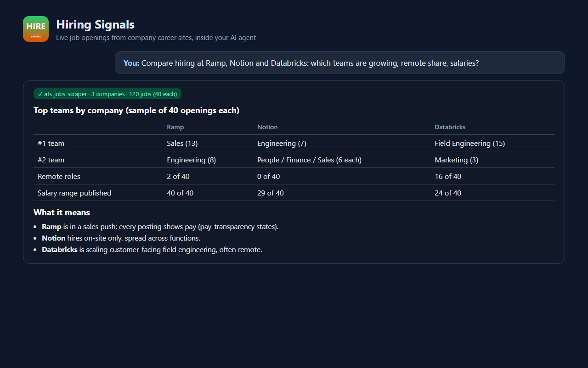
Task: Select the Notion column header
Action: tap(267, 127)
